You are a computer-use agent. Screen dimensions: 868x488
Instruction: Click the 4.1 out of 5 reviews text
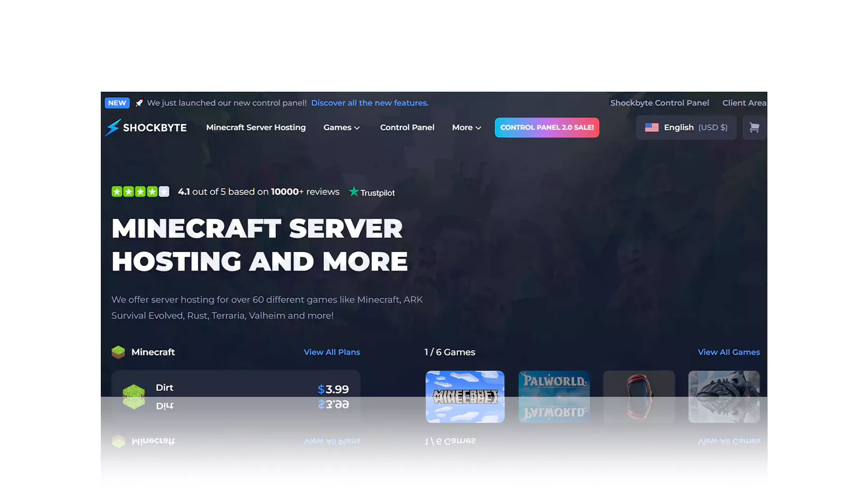(259, 192)
